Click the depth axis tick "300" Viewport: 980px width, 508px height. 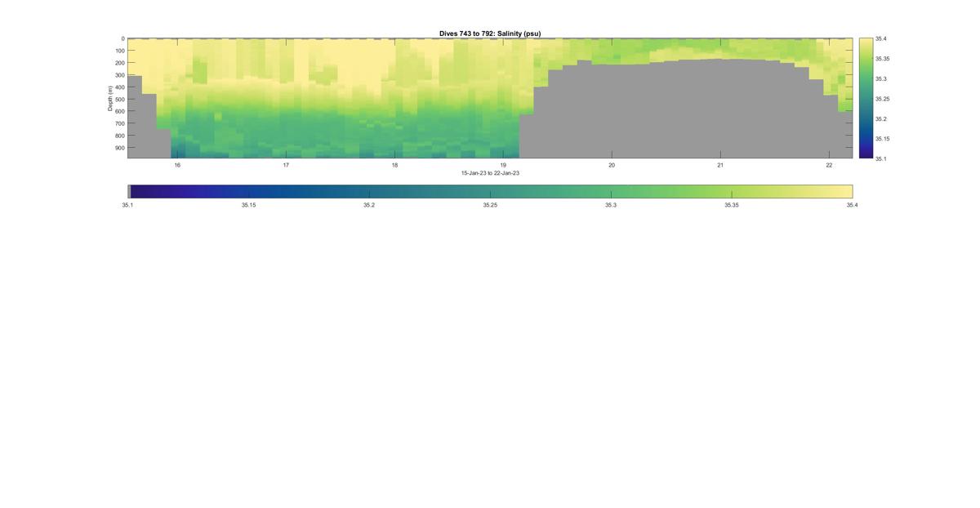pos(119,75)
